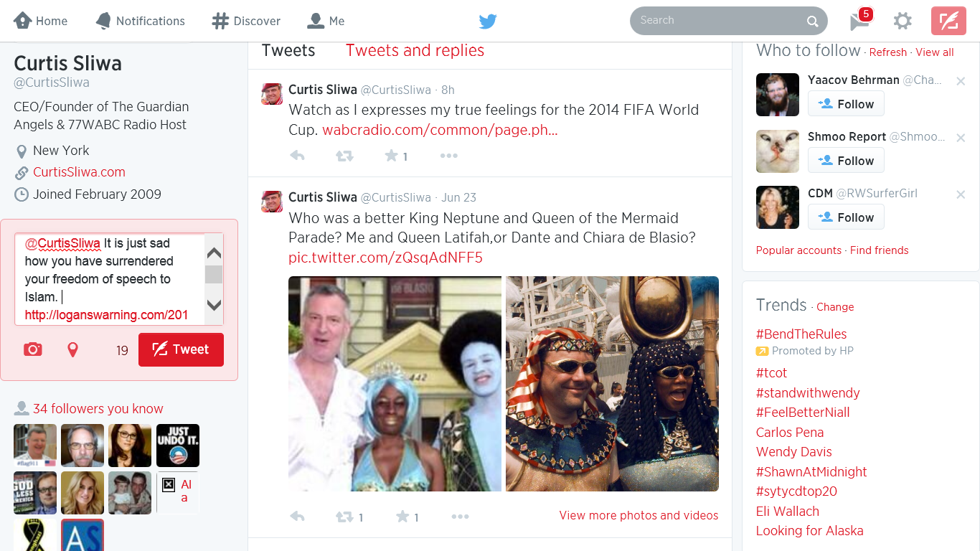Image resolution: width=980 pixels, height=551 pixels.
Task: Open the CurtisSliwa.com link
Action: pyautogui.click(x=79, y=172)
